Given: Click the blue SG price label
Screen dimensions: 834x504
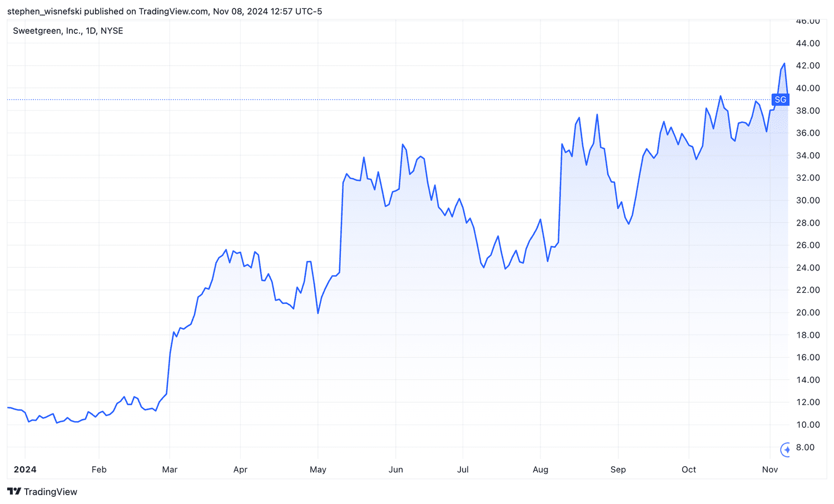Looking at the screenshot, I should pyautogui.click(x=781, y=99).
